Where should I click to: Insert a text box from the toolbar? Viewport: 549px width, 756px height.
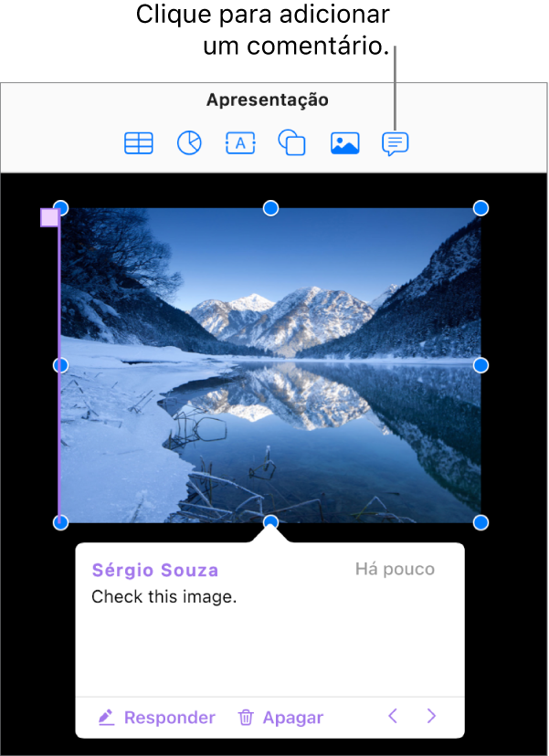click(240, 143)
